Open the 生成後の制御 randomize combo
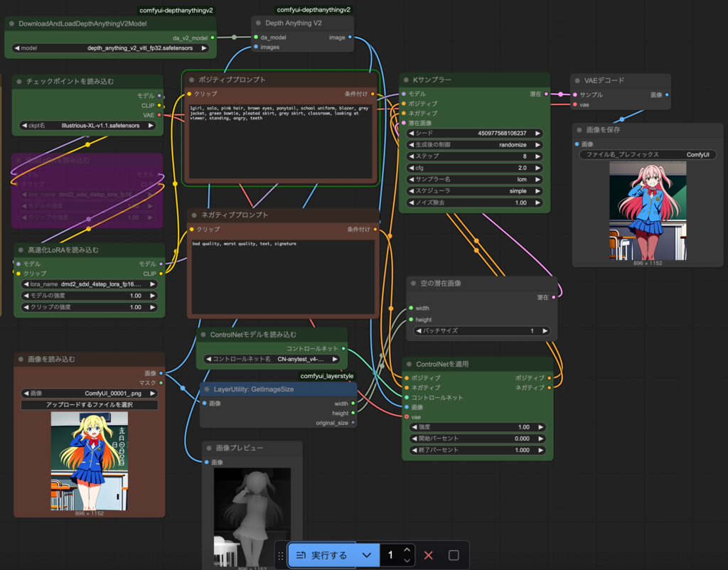728x570 pixels. click(474, 145)
